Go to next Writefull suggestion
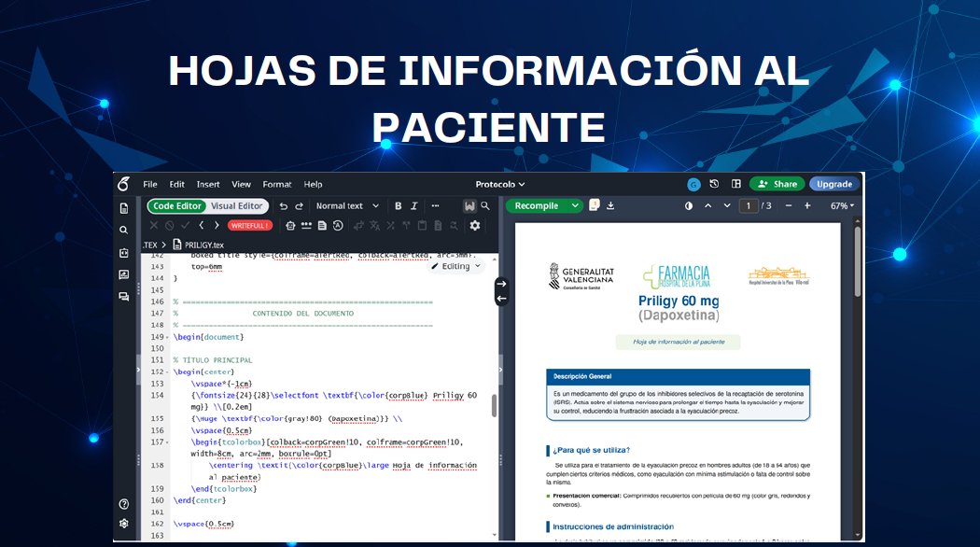This screenshot has width=980, height=547. pyautogui.click(x=217, y=225)
